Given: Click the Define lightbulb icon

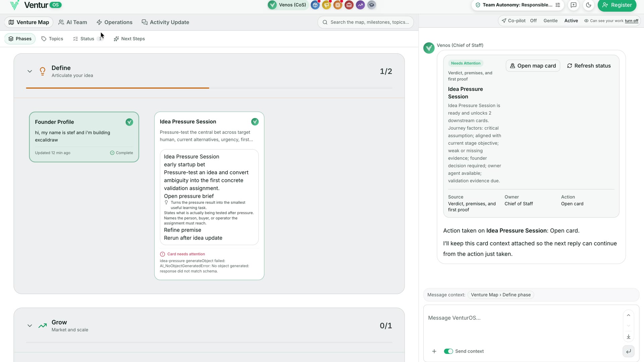Looking at the screenshot, I should pos(43,71).
